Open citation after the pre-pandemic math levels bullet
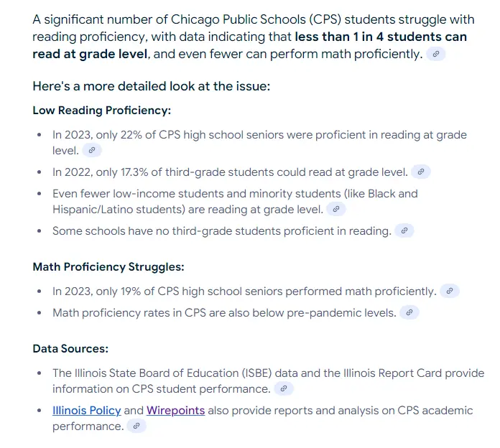 409,312
